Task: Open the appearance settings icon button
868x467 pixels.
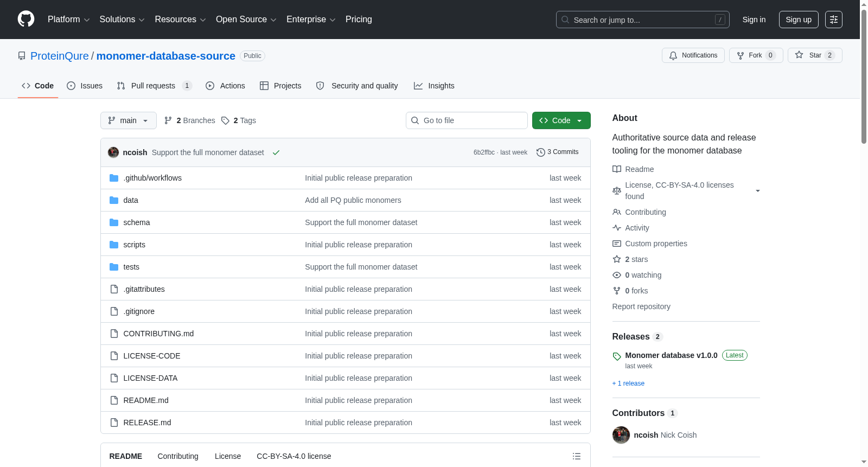Action: (834, 20)
